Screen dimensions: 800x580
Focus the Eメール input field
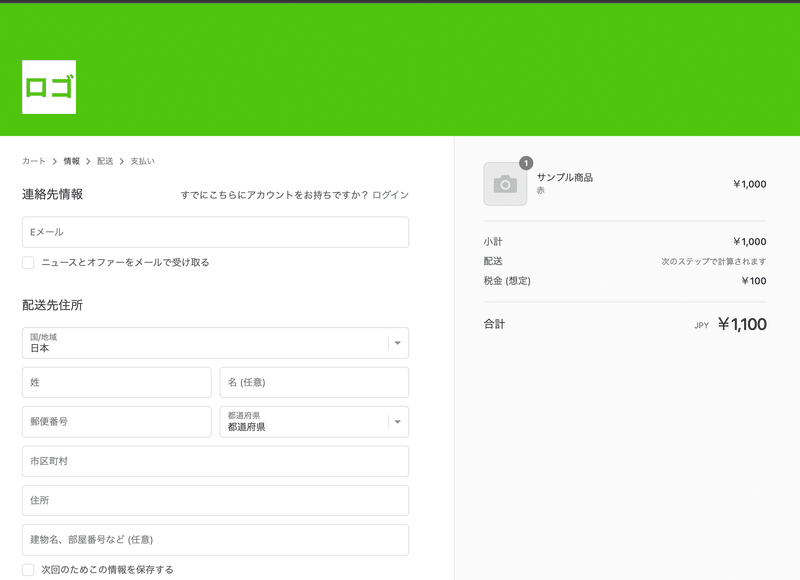click(215, 232)
